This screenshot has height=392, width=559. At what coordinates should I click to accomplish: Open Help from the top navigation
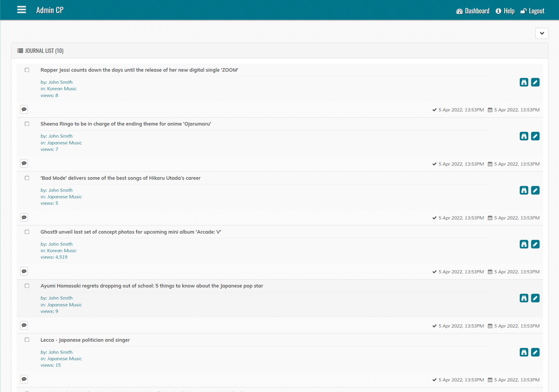pyautogui.click(x=505, y=11)
